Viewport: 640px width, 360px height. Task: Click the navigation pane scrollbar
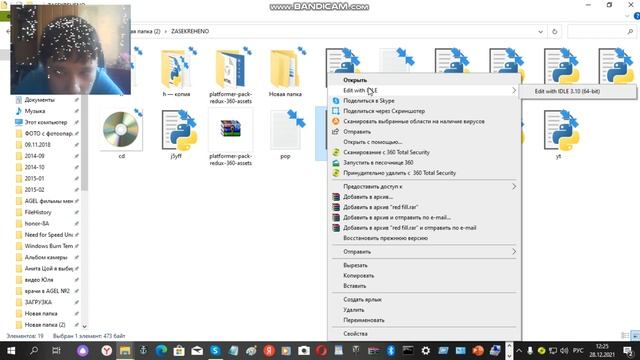point(84,143)
